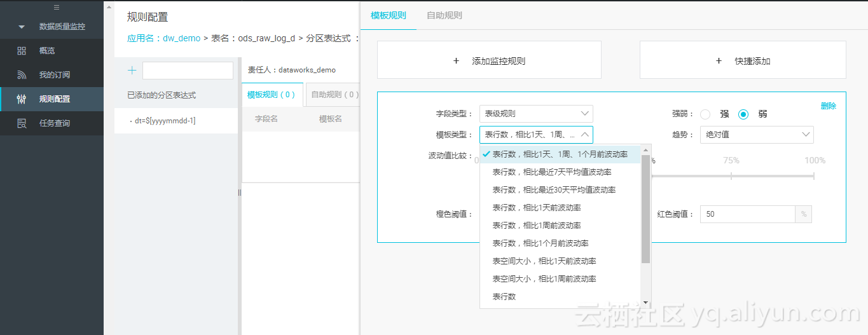Click 添加监控规则 button

pyautogui.click(x=489, y=61)
